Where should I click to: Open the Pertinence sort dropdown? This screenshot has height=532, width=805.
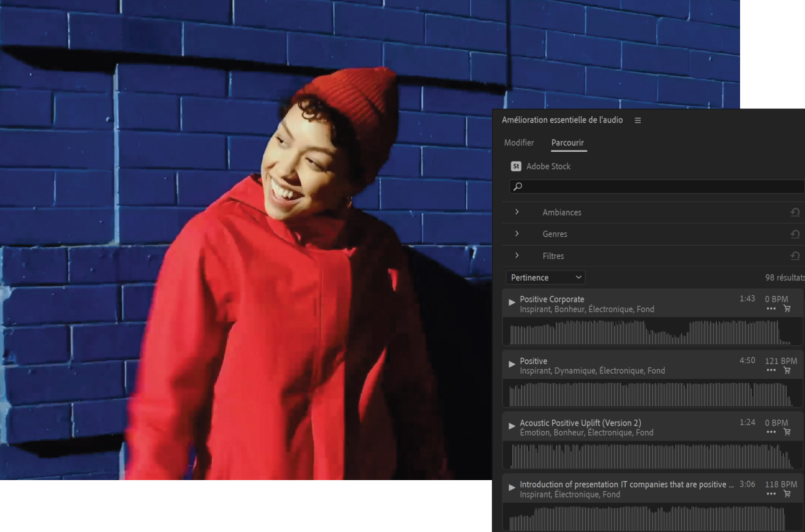click(545, 278)
